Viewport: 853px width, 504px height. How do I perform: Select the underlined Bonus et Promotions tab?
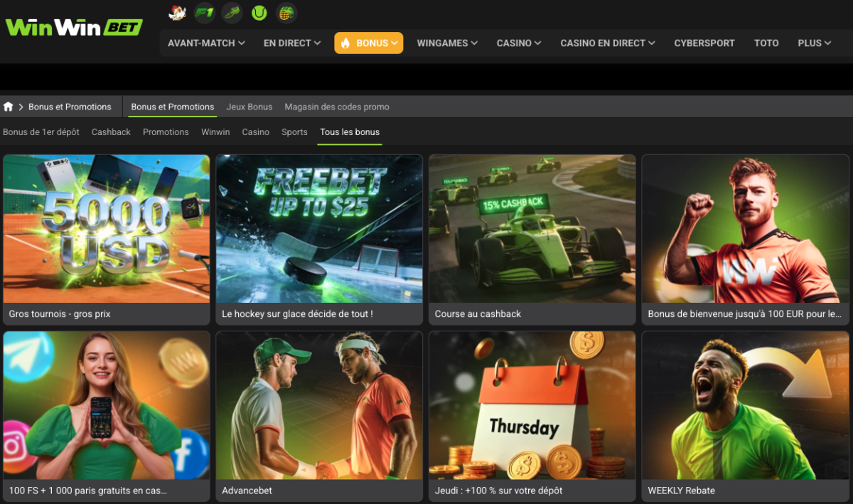[x=173, y=107]
